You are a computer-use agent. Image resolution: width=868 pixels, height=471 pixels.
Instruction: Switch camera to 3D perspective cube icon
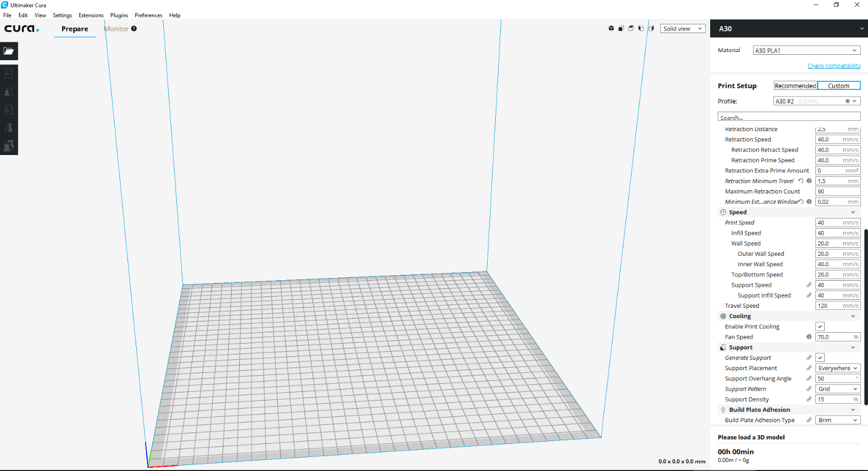click(611, 29)
